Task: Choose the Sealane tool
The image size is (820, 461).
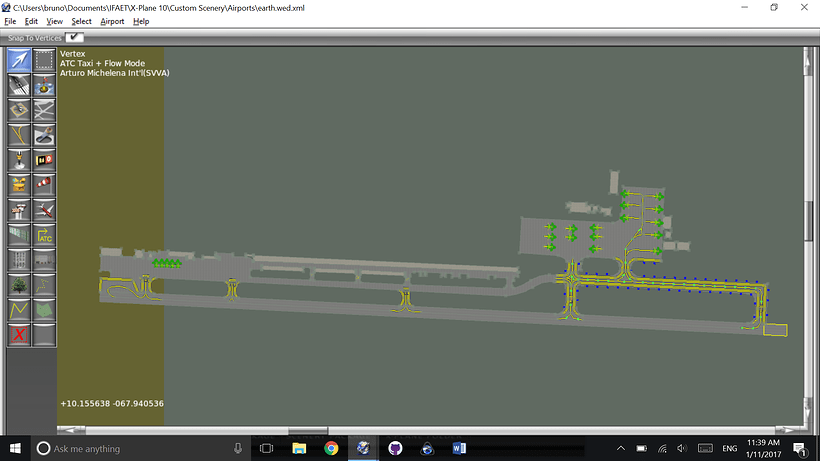Action: click(x=44, y=85)
